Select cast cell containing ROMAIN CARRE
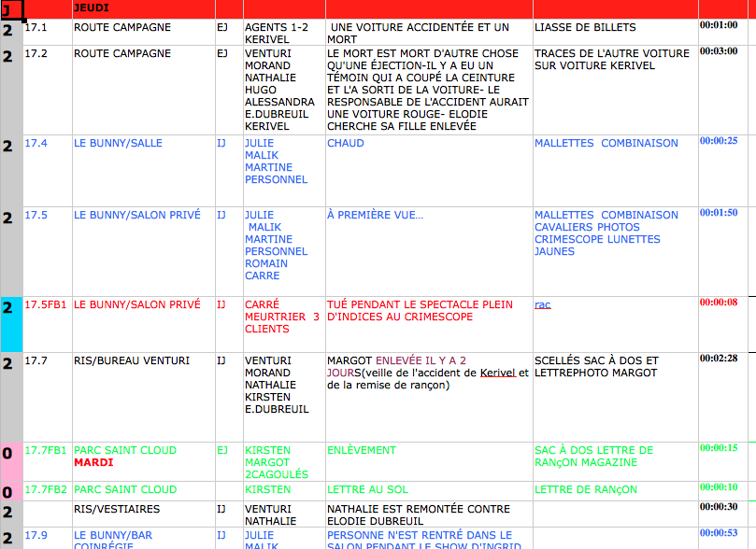756x549 pixels. 284,251
